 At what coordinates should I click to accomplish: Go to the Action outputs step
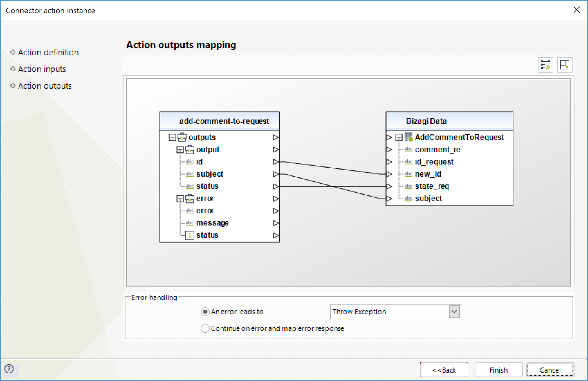pos(45,86)
